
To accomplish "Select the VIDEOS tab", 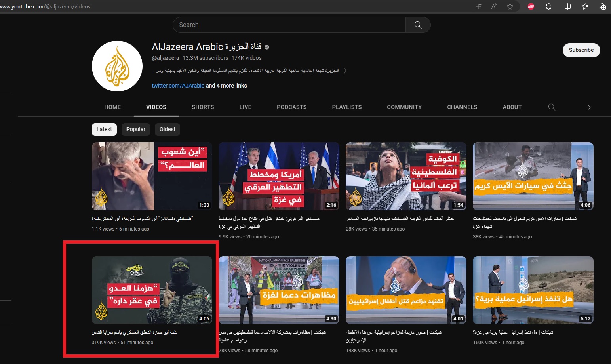I will click(x=156, y=107).
